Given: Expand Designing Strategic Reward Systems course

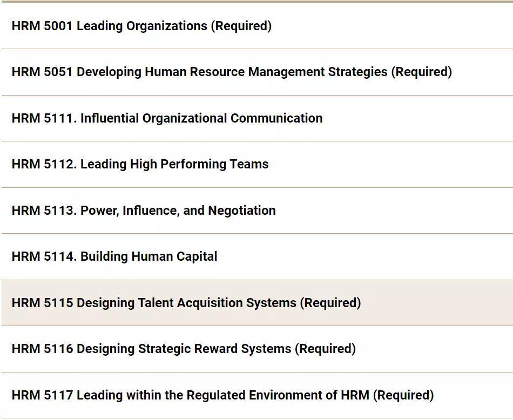Looking at the screenshot, I should (257, 349).
